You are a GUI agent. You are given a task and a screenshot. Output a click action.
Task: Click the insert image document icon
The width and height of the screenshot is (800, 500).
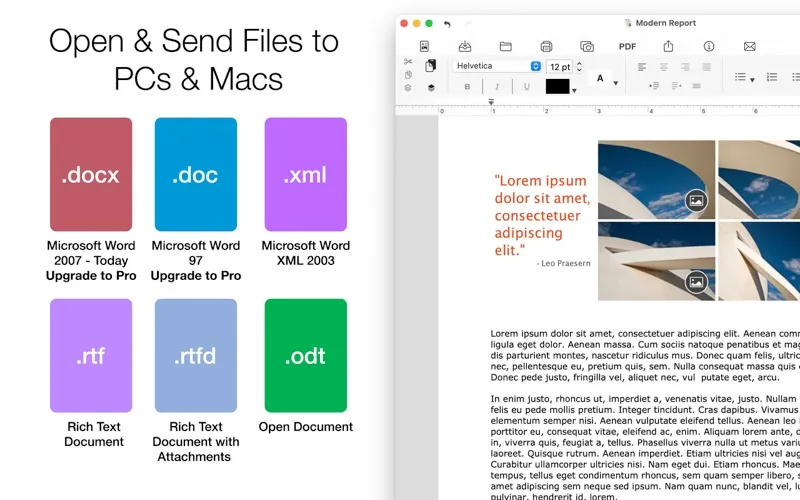click(x=424, y=46)
